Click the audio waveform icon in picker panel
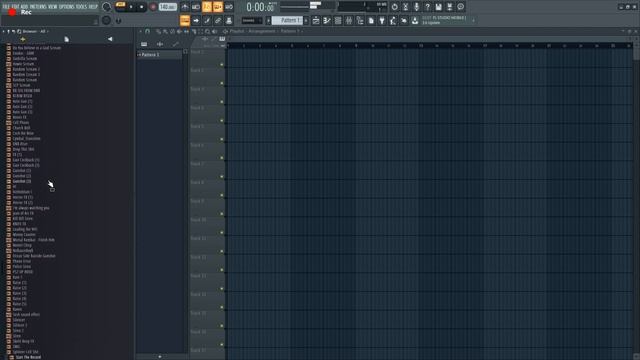640x360 pixels. (x=160, y=44)
